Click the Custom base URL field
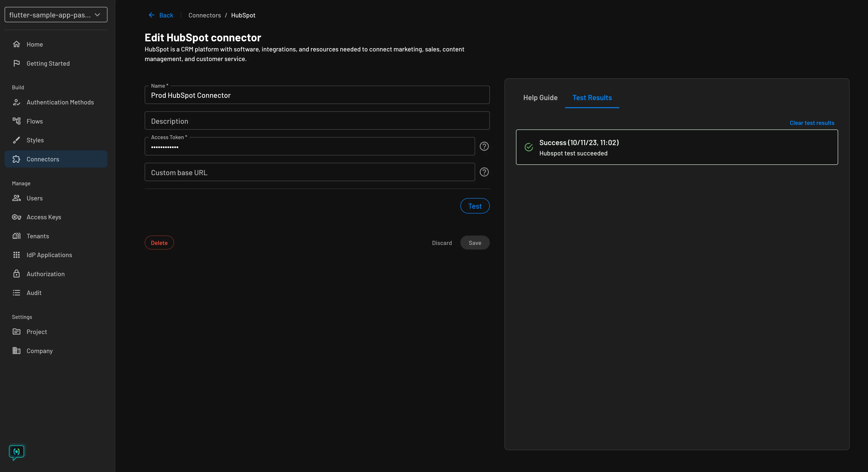The image size is (868, 472). pyautogui.click(x=310, y=172)
